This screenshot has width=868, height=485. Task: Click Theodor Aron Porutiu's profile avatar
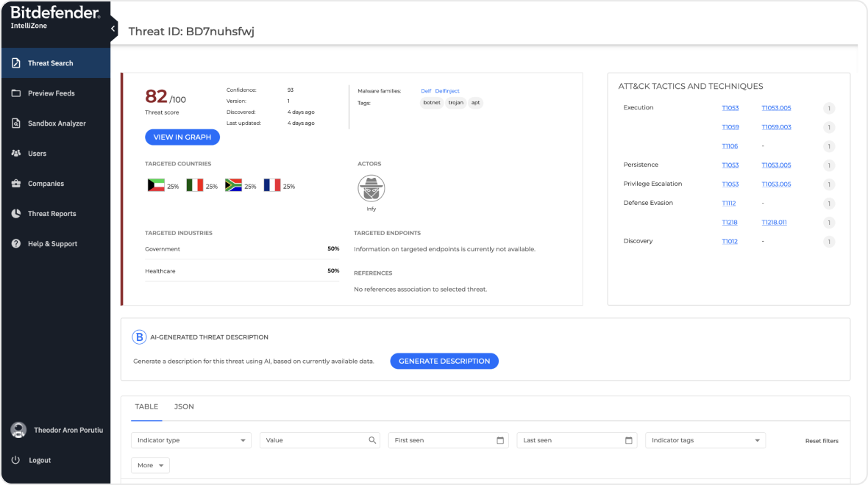click(17, 430)
